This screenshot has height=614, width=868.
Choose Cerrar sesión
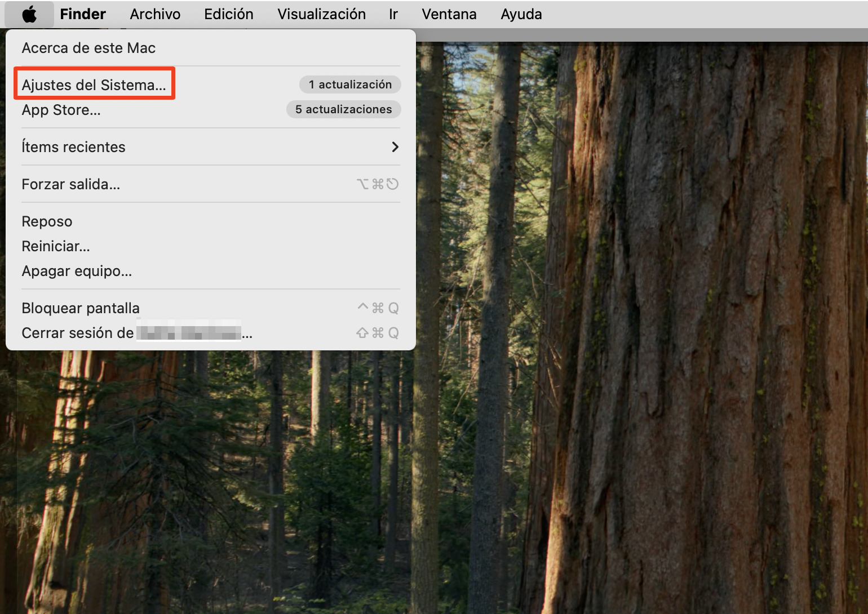pyautogui.click(x=79, y=333)
